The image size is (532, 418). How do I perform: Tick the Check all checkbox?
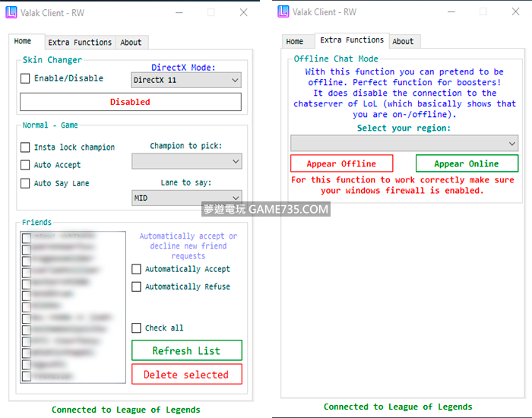[136, 328]
